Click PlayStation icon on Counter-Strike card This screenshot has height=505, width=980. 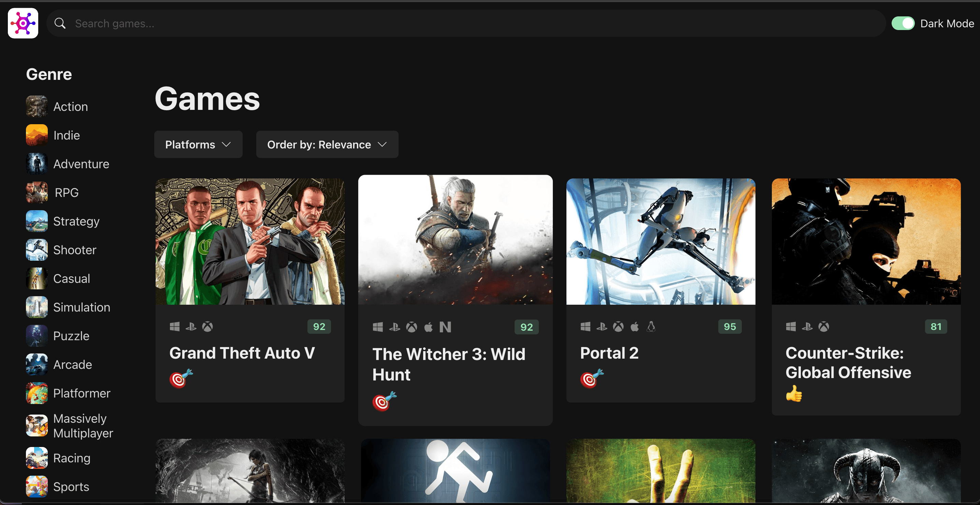tap(807, 327)
